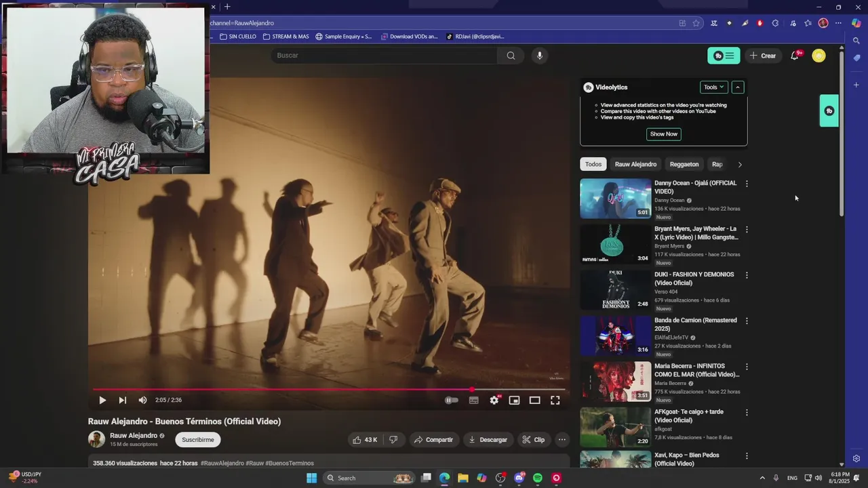Open Rauw Alejandro channel name link
The width and height of the screenshot is (868, 488).
(x=134, y=436)
